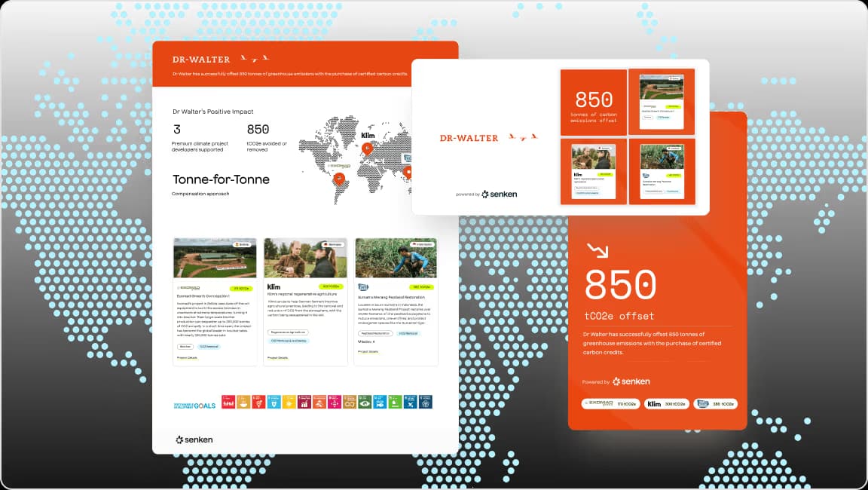
Task: Click the mini Exomad card on share card
Action: coord(662,102)
